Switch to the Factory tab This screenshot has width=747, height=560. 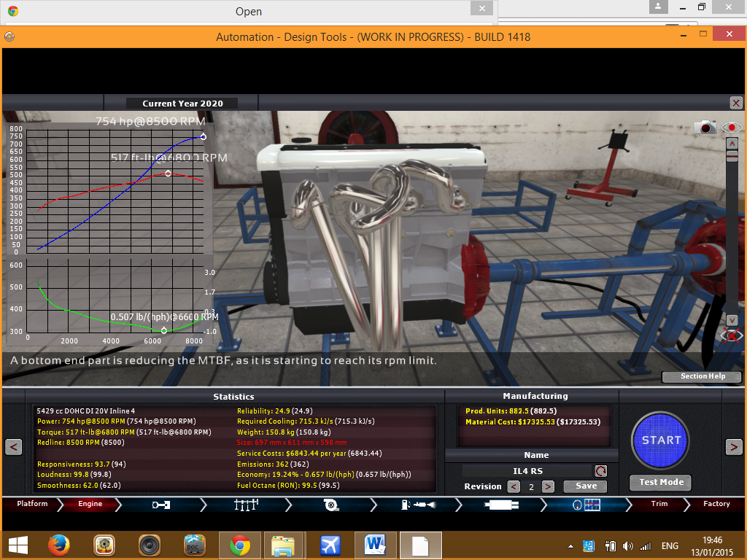(716, 504)
